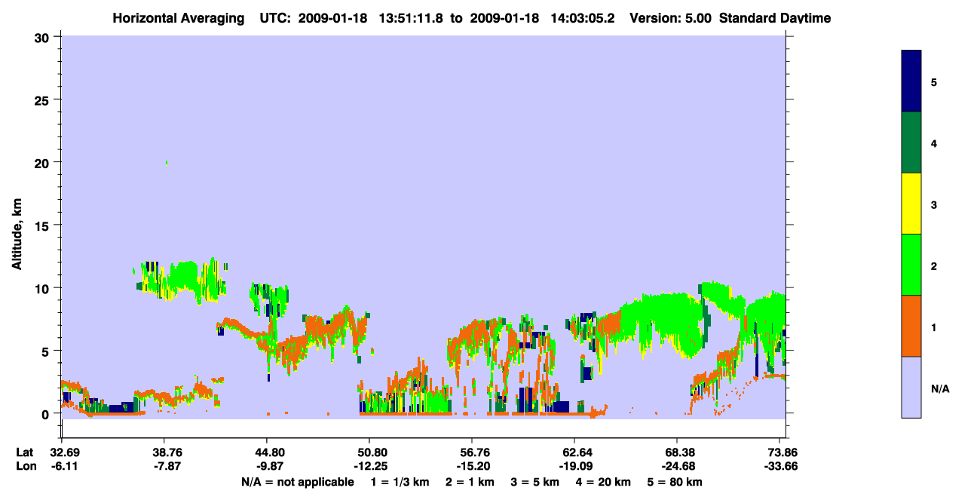Click the colorbar label 5

[x=934, y=81]
